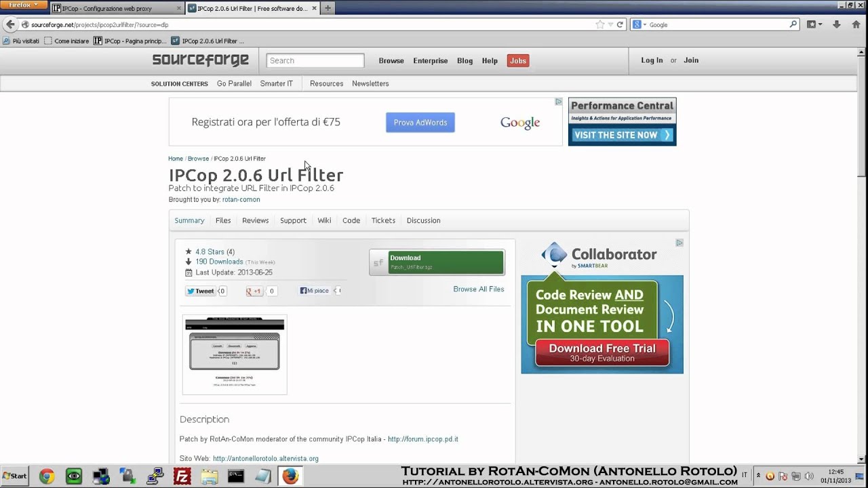The width and height of the screenshot is (868, 488).
Task: Click the Prova AdWords ad button
Action: pos(420,123)
